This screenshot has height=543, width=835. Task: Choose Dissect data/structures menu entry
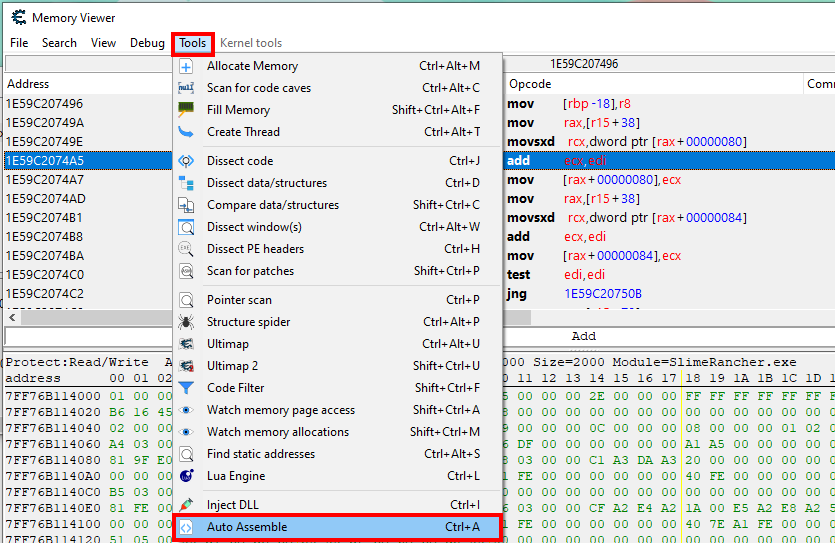pyautogui.click(x=337, y=183)
